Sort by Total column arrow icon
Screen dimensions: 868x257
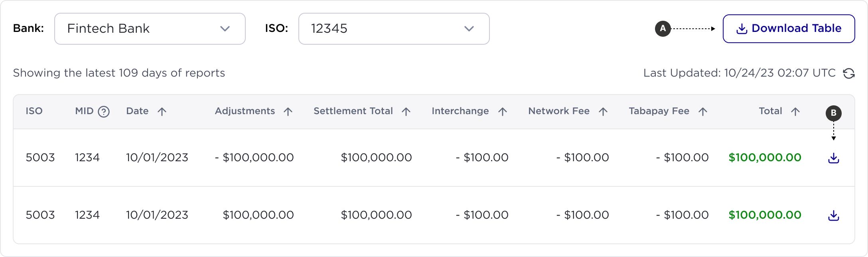pos(795,112)
